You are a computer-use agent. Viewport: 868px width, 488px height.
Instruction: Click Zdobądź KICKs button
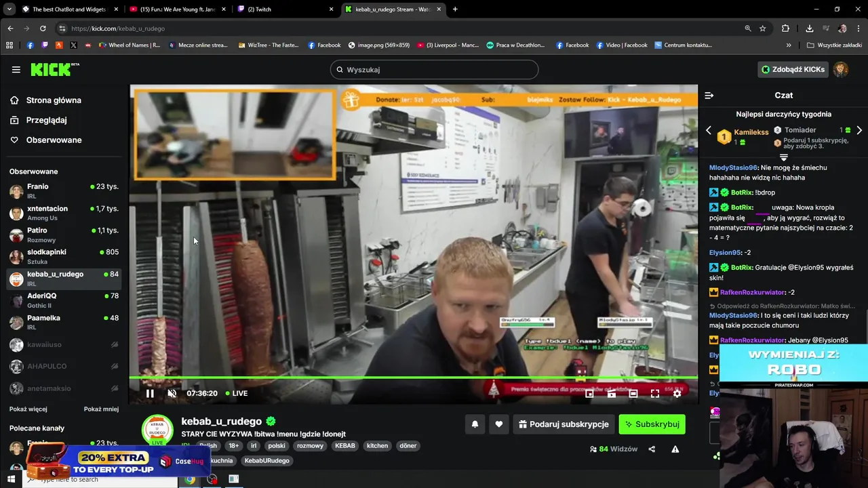click(x=793, y=69)
